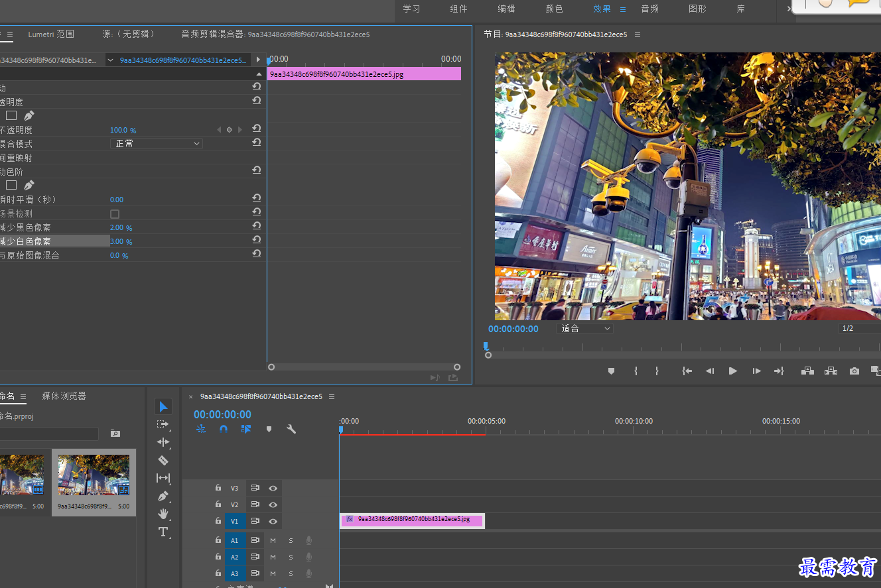Select the Type tool
The width and height of the screenshot is (881, 588).
click(x=163, y=532)
